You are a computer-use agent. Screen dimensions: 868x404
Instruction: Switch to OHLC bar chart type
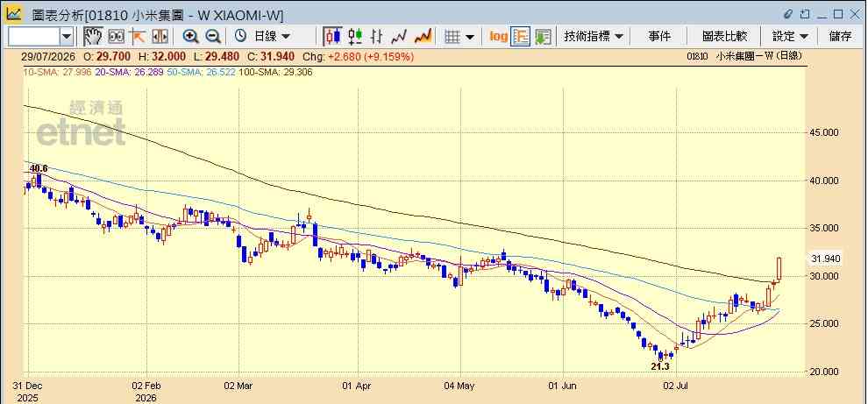376,37
